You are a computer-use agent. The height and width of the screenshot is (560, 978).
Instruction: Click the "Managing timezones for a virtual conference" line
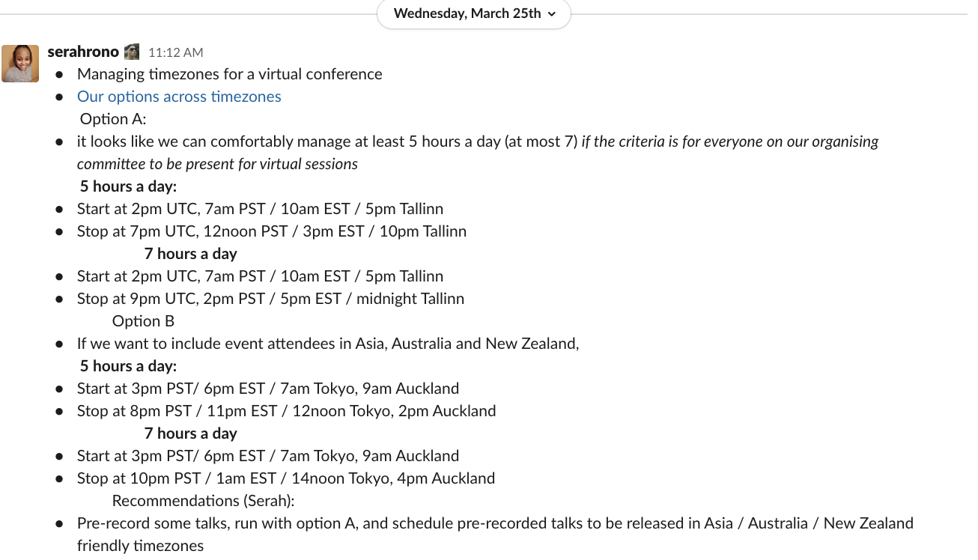[229, 74]
